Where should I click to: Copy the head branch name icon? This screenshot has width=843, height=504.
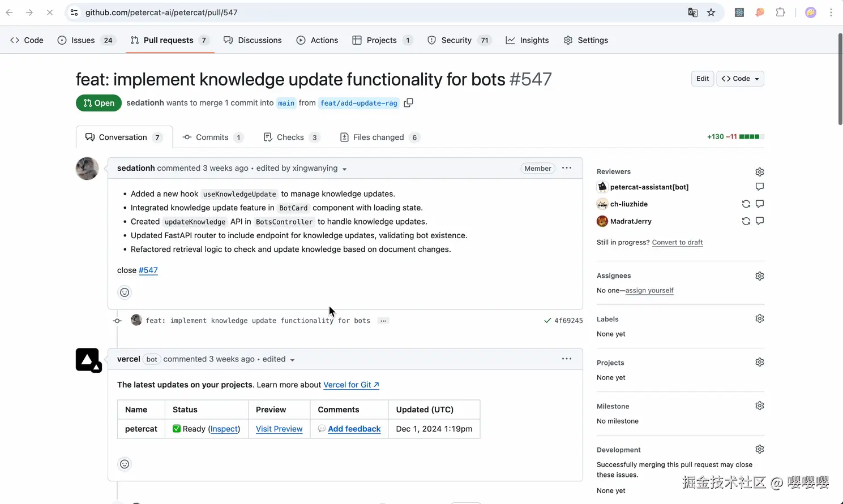point(408,103)
